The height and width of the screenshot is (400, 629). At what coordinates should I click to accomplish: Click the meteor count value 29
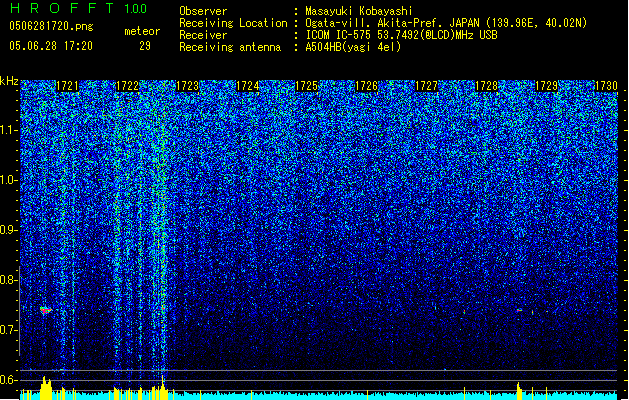point(145,46)
